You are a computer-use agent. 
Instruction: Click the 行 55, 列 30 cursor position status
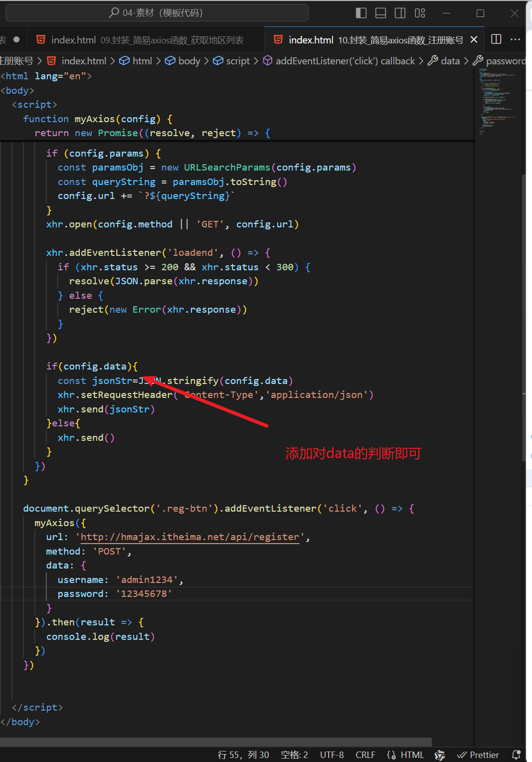[x=243, y=755]
